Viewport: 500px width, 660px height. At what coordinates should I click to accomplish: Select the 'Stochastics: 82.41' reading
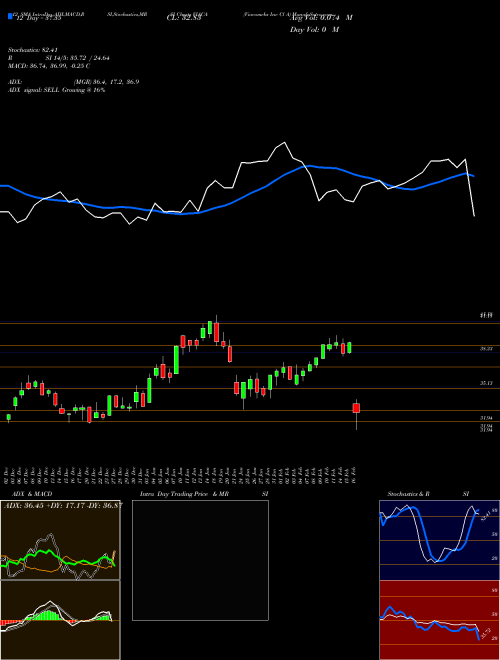pos(32,50)
